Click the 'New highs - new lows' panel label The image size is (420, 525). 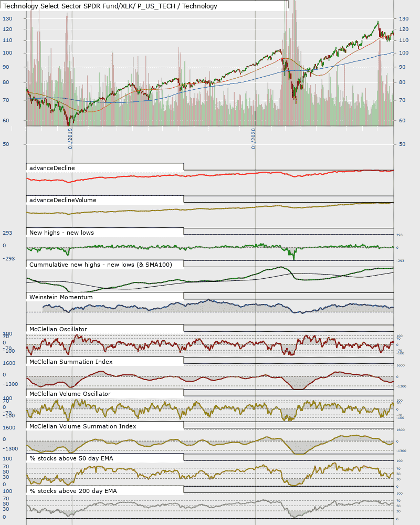[x=61, y=233]
